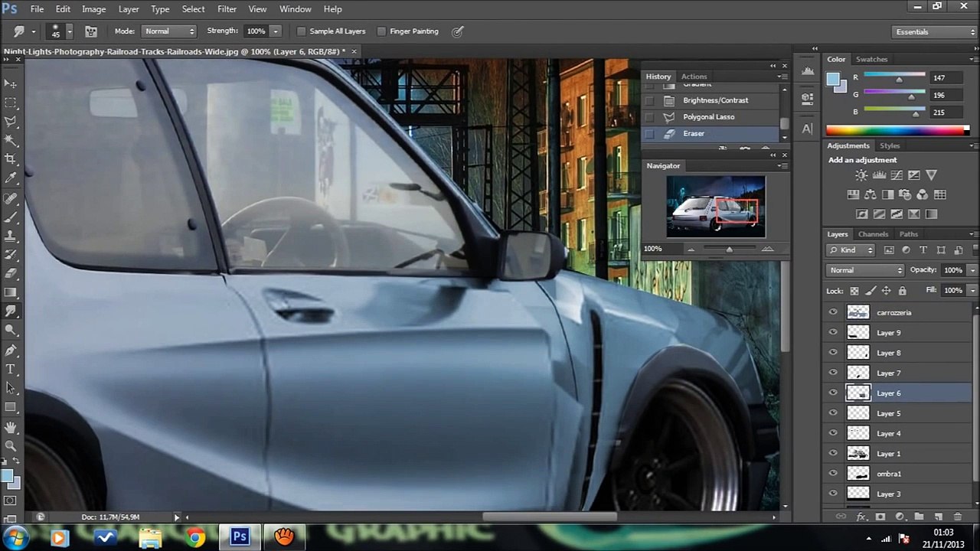
Task: Open the Strength slider dropdown arrow
Action: (x=276, y=31)
